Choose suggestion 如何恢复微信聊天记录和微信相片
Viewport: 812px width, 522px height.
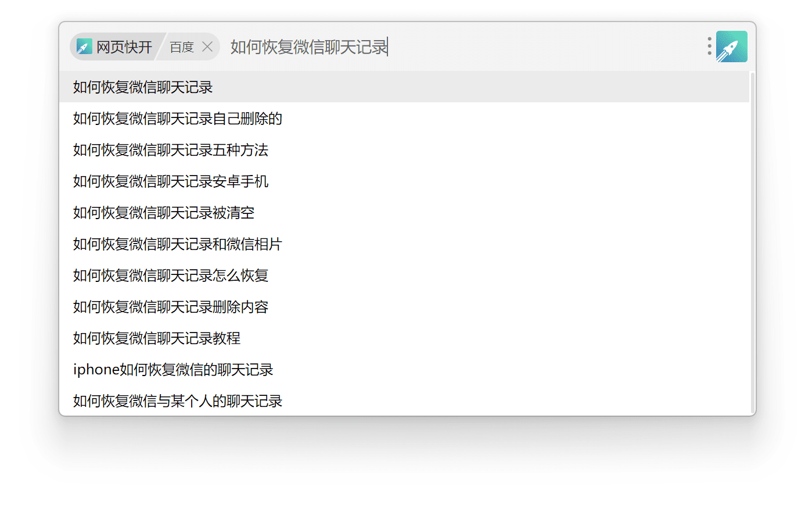point(404,244)
